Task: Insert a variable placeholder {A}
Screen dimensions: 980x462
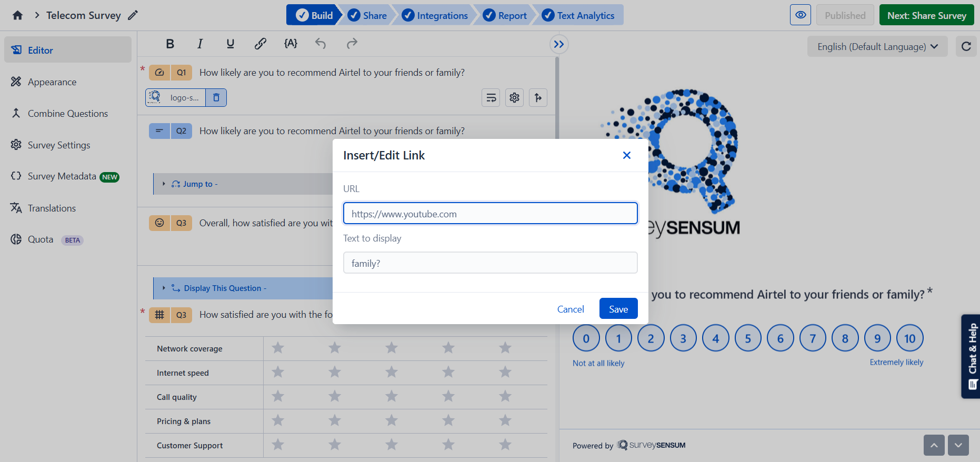Action: coord(291,44)
